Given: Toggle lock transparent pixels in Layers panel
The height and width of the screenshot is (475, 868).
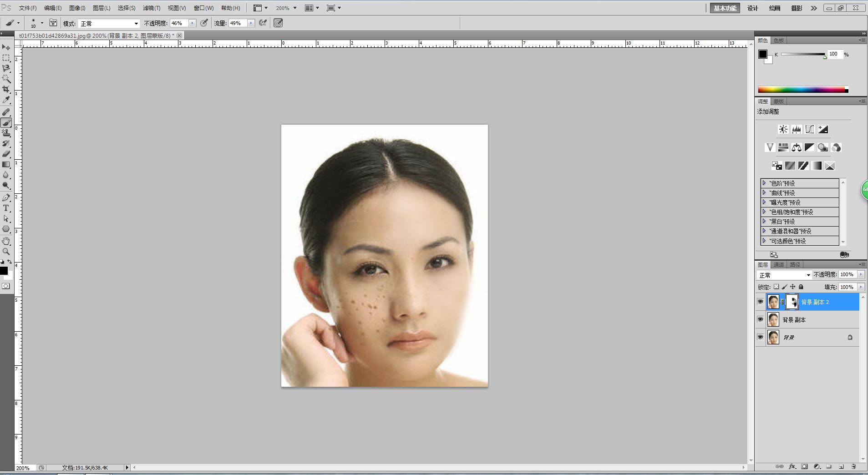Looking at the screenshot, I should (776, 287).
